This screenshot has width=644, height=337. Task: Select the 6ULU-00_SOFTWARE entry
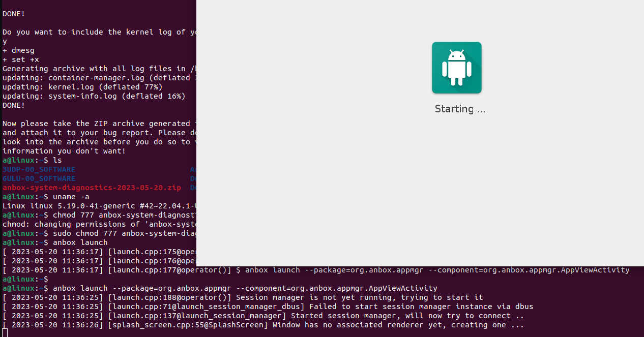click(39, 178)
